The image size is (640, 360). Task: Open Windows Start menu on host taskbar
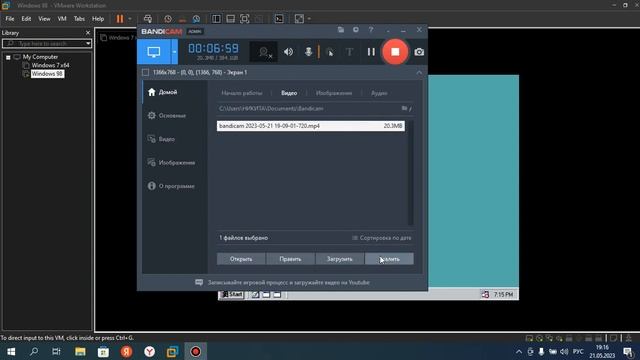click(11, 351)
